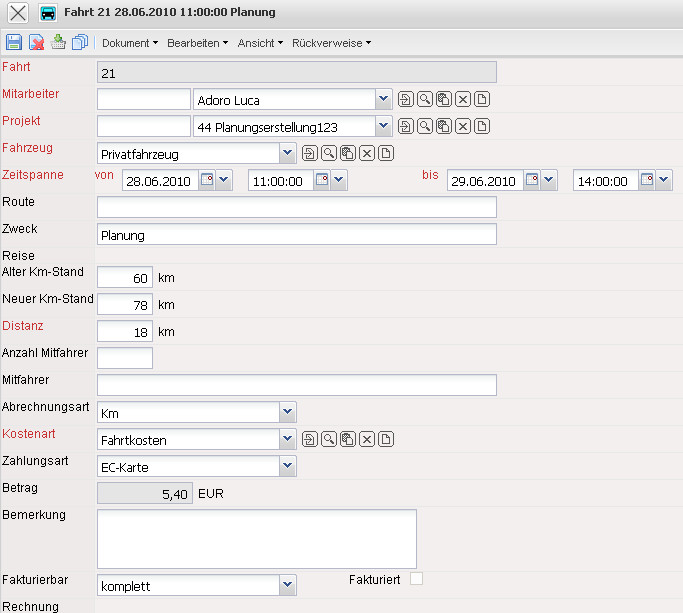Clear the Projekt field with X icon
This screenshot has height=613, width=683.
tap(463, 126)
